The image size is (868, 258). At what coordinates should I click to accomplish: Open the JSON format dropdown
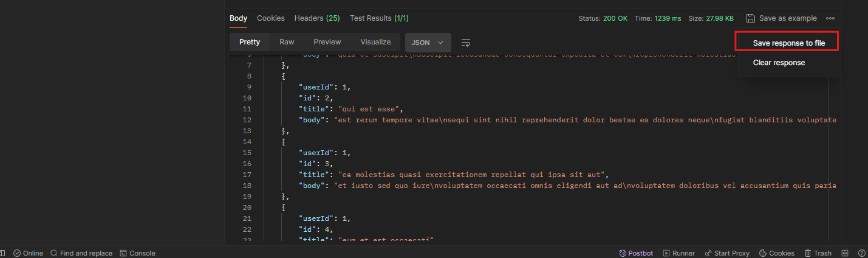pyautogui.click(x=428, y=43)
